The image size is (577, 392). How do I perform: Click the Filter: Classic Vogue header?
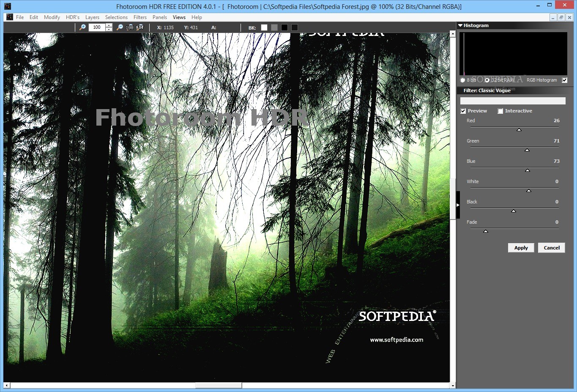pyautogui.click(x=487, y=90)
